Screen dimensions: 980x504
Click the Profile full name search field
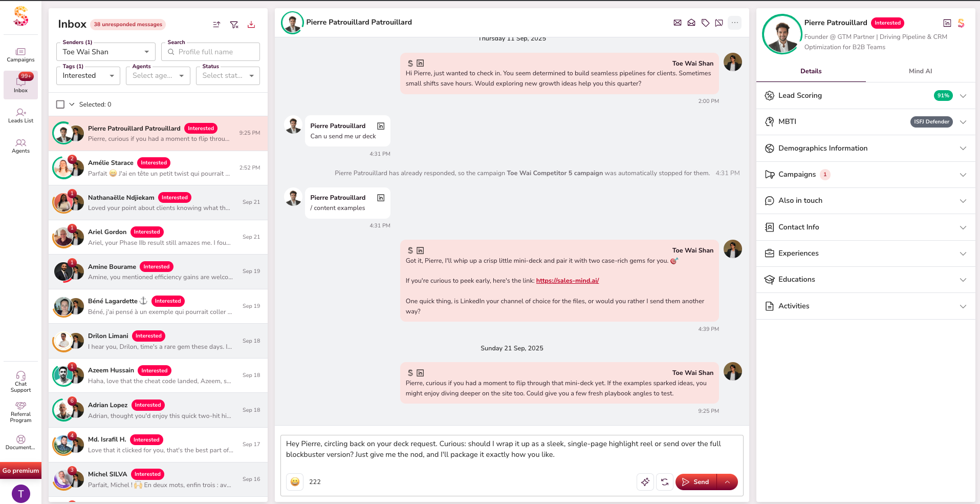point(216,52)
